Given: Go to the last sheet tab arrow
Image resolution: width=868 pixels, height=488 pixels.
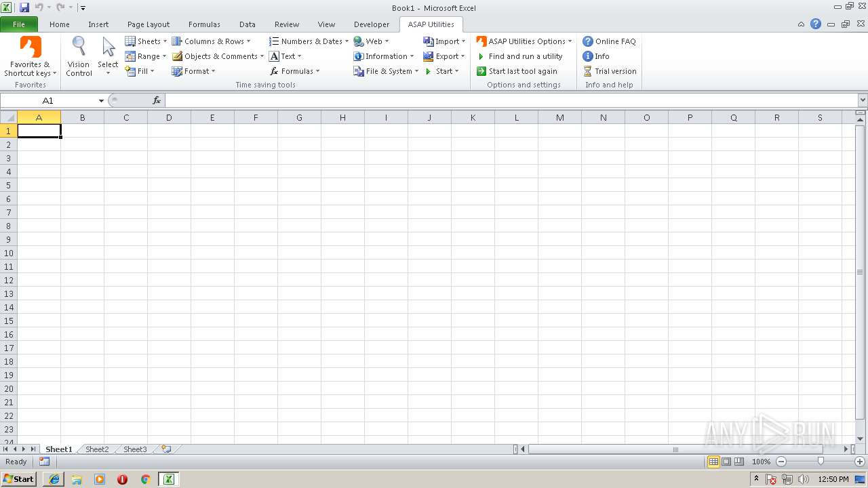Looking at the screenshot, I should pos(33,449).
